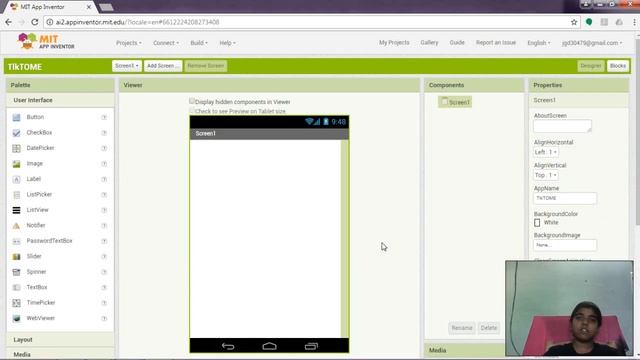Open the Connect menu
Screen dimensions: 640x360
click(166, 43)
